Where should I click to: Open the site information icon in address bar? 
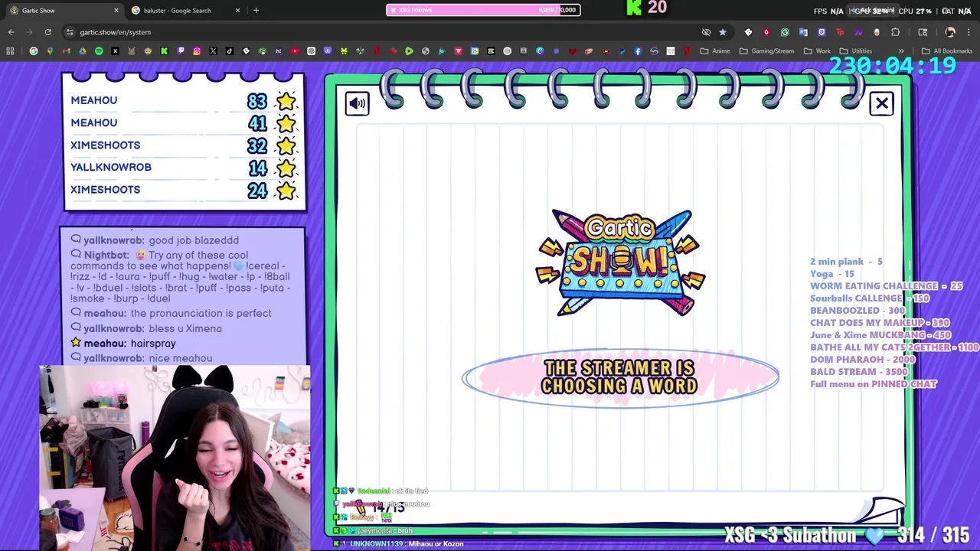tap(70, 32)
